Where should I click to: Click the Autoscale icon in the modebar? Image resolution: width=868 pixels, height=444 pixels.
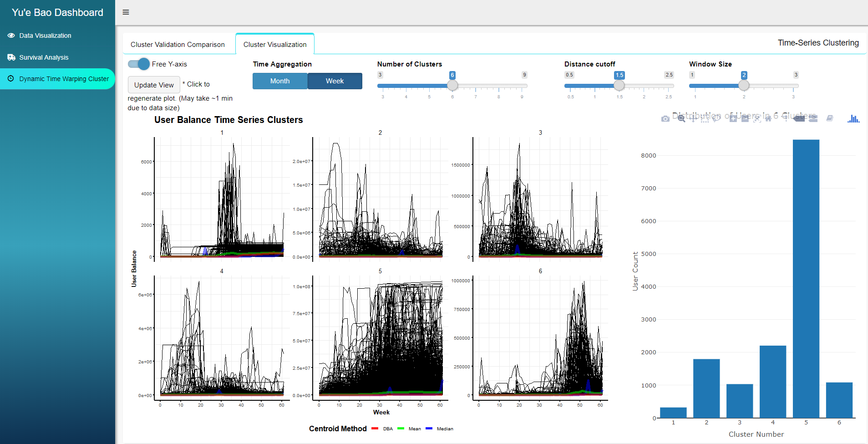click(x=757, y=118)
